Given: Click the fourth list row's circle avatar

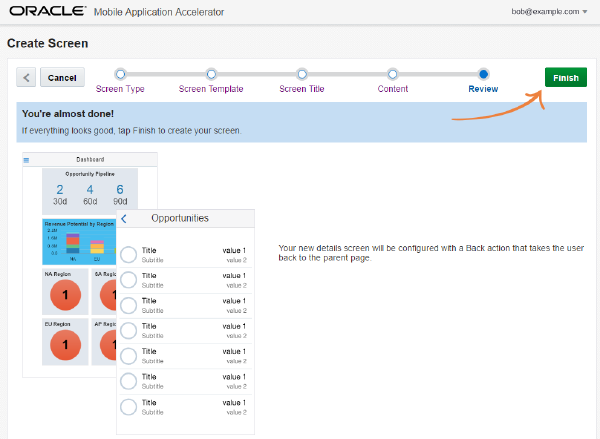Looking at the screenshot, I should (129, 330).
